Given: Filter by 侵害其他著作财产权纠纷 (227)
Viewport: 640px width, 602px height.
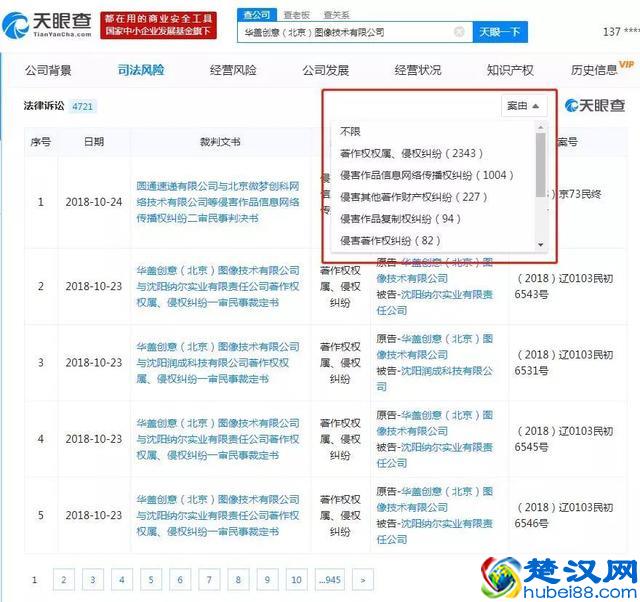Looking at the screenshot, I should click(414, 197).
